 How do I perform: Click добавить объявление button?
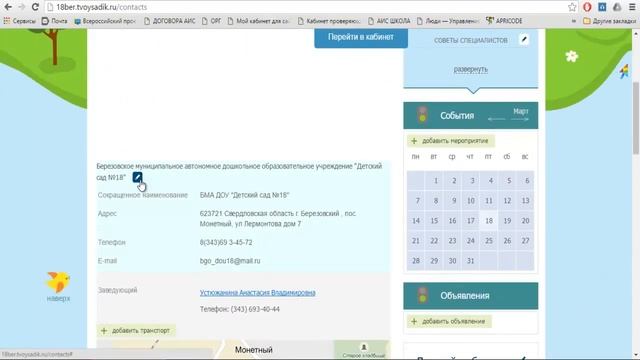449,321
